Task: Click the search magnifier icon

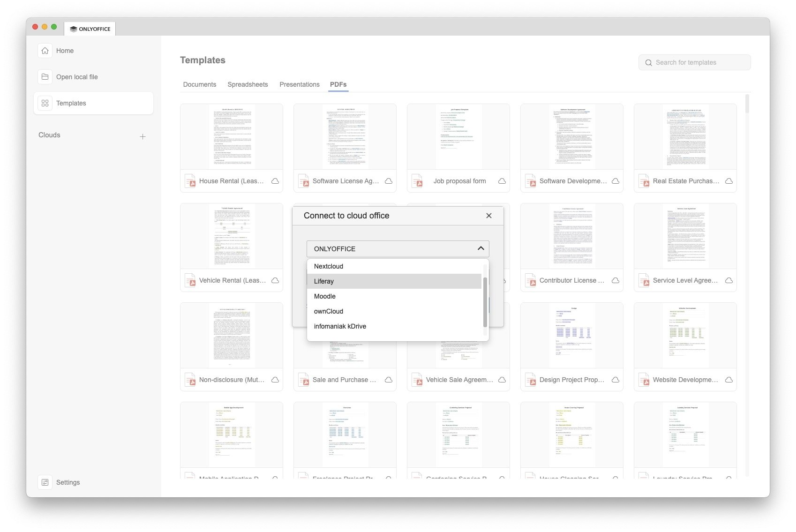Action: [648, 63]
